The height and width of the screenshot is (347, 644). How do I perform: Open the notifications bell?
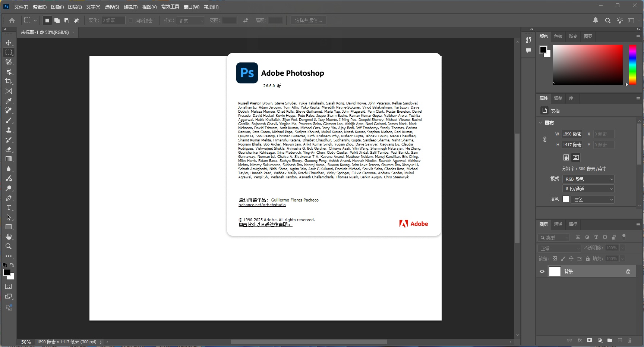(596, 20)
